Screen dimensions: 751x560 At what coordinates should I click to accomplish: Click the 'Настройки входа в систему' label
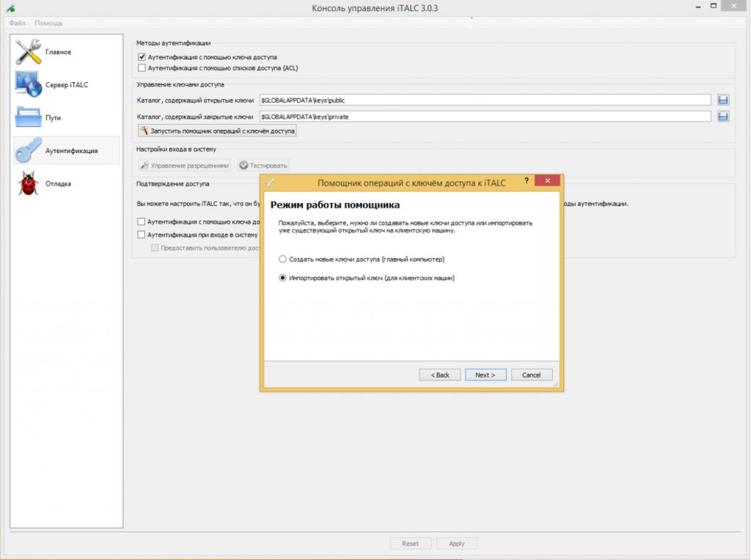click(x=176, y=149)
